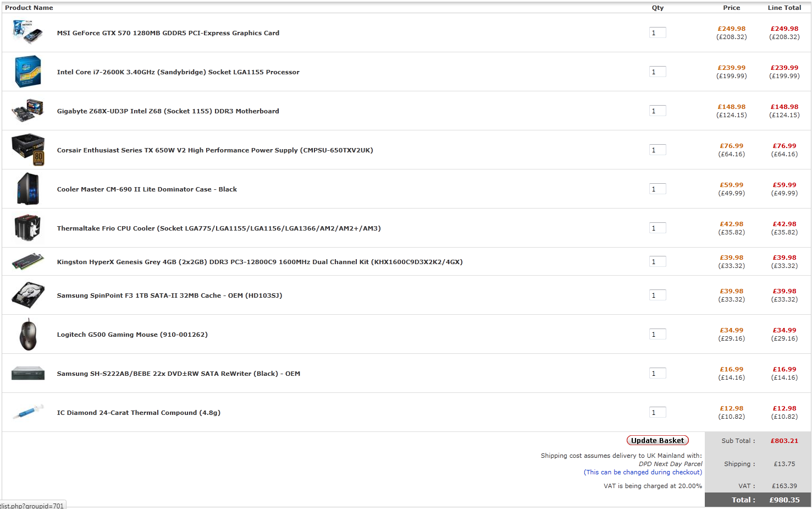Screen dimensions: 812x509
Task: Edit the quantity box for the IC Diamond thermal compound
Action: click(658, 413)
